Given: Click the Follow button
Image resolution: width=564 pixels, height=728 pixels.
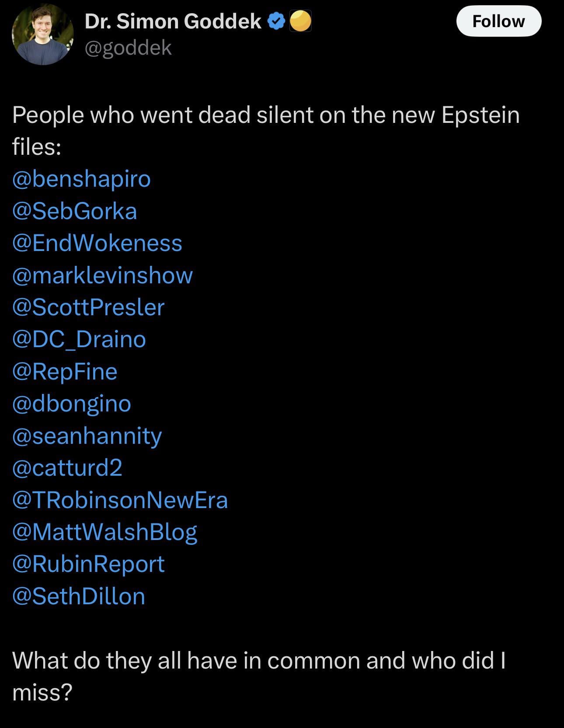Looking at the screenshot, I should 498,21.
